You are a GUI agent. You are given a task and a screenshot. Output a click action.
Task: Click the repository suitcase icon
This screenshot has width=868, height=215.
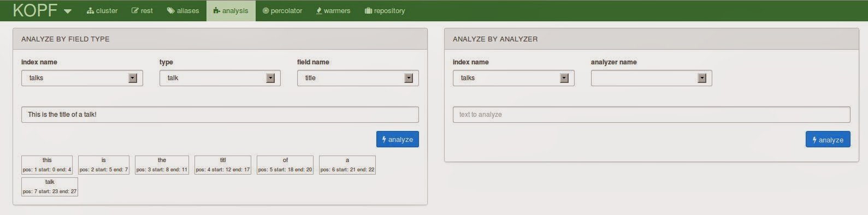click(x=368, y=10)
